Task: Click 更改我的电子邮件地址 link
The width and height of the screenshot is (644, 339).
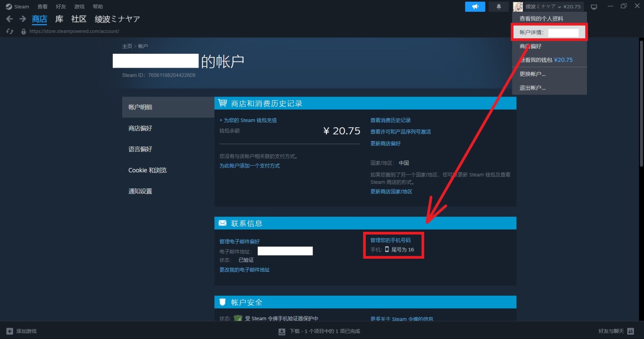Action: [x=245, y=270]
